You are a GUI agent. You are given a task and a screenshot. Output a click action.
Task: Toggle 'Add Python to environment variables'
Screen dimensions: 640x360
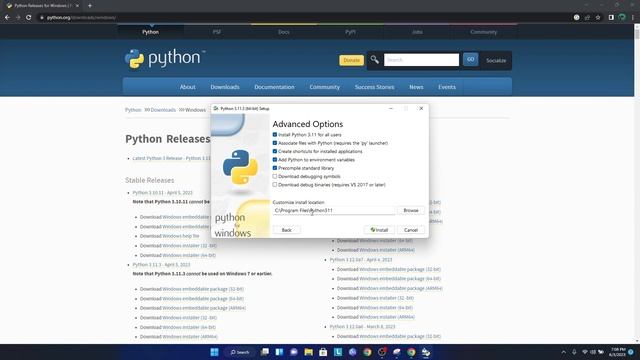point(275,160)
